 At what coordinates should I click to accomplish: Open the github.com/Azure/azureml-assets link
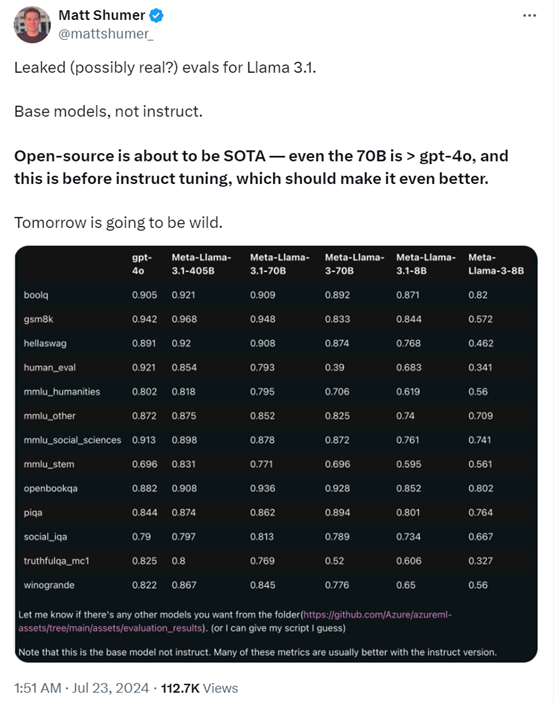[x=235, y=621]
